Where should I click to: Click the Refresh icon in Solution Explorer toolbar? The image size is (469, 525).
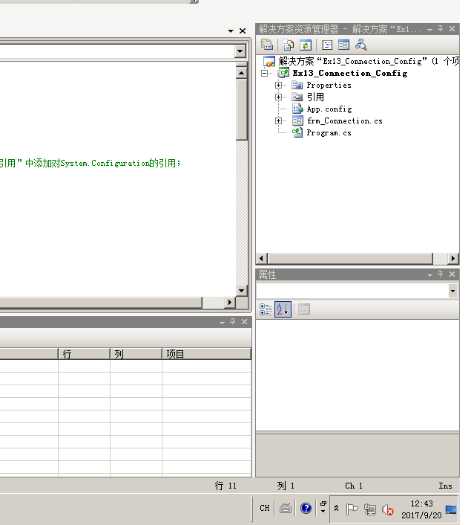306,45
